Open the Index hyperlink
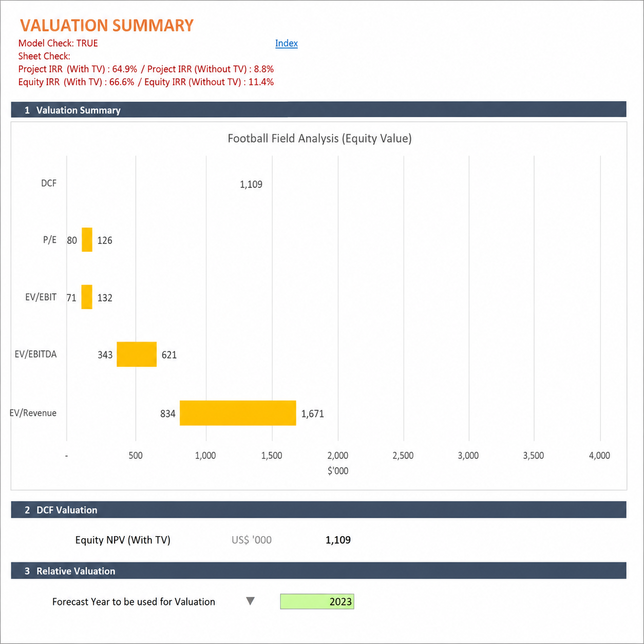644x644 pixels. 286,43
